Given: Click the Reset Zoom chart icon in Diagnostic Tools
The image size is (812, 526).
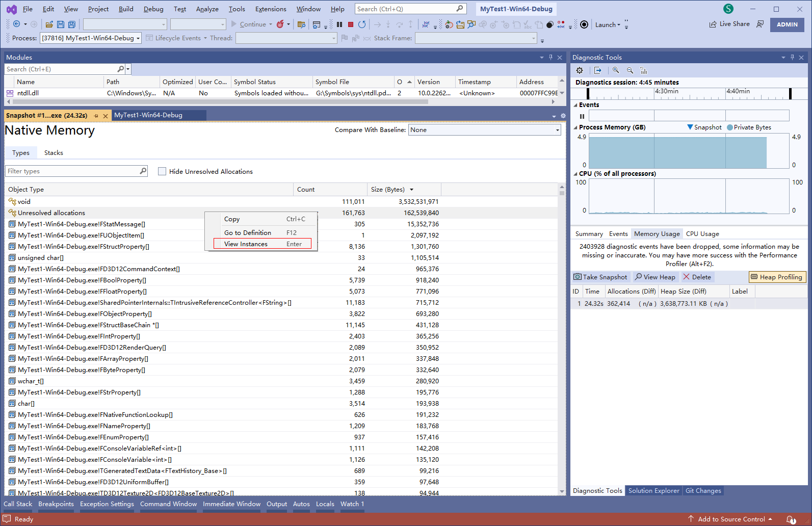Looking at the screenshot, I should pos(644,70).
